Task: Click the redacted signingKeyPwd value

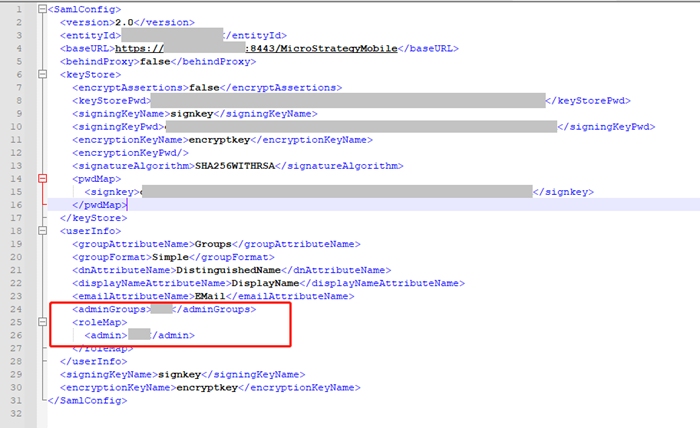Action: point(360,126)
